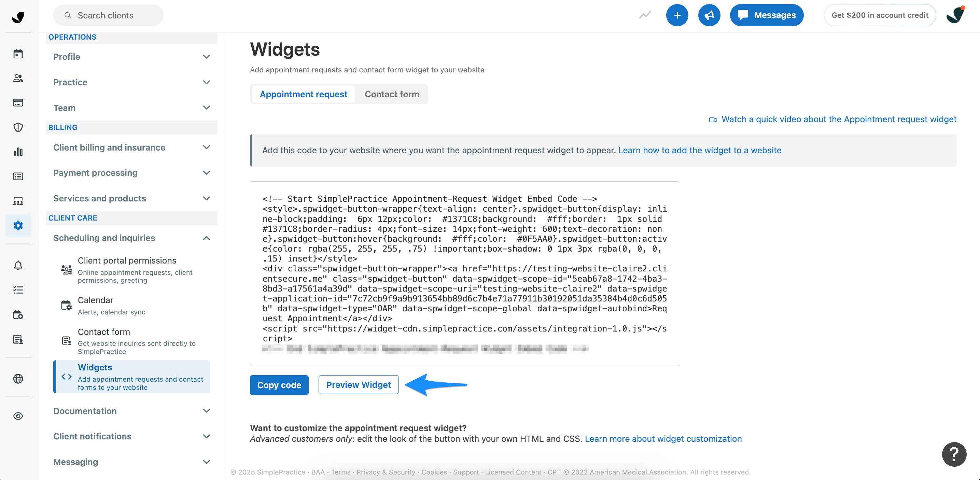Open the notifications bell icon
980x480 pixels.
click(18, 266)
